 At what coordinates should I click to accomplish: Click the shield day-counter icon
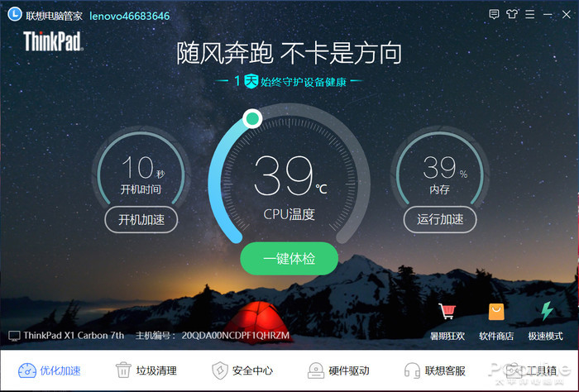click(251, 81)
